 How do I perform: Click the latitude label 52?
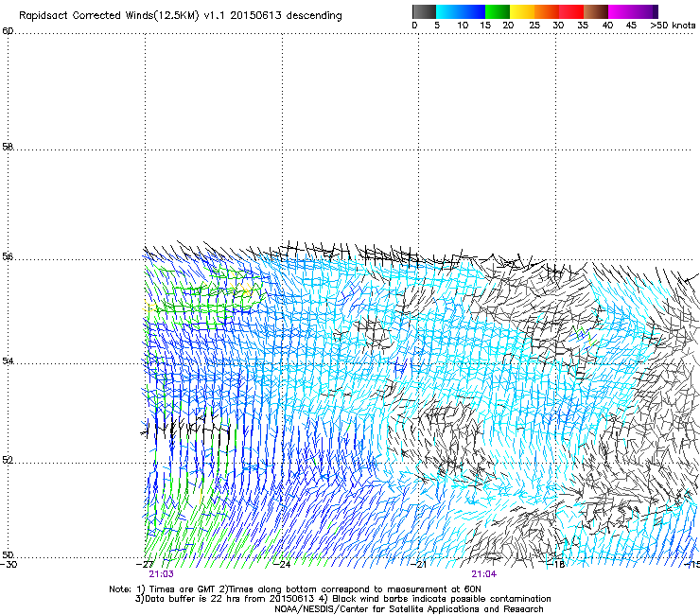(x=8, y=460)
